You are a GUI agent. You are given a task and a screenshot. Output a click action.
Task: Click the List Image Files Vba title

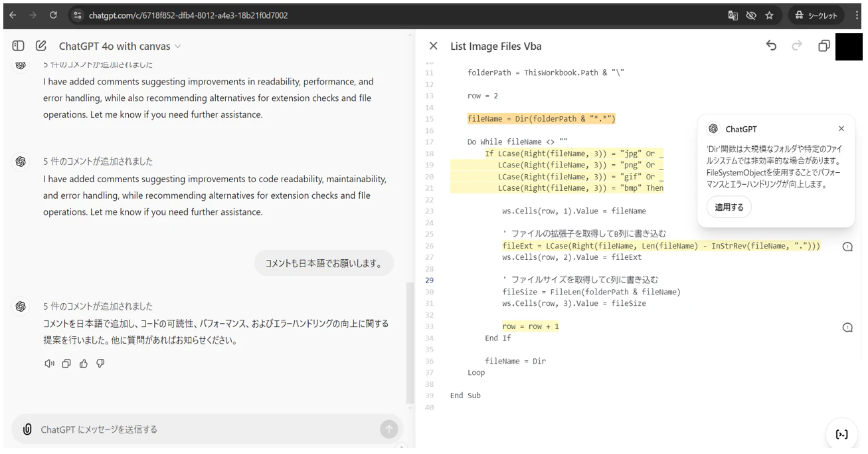pos(496,46)
